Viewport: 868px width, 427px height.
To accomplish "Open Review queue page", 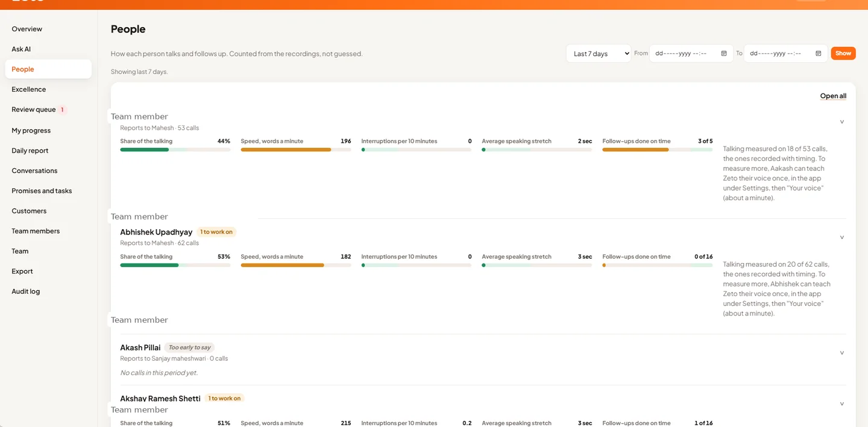I will [48, 110].
